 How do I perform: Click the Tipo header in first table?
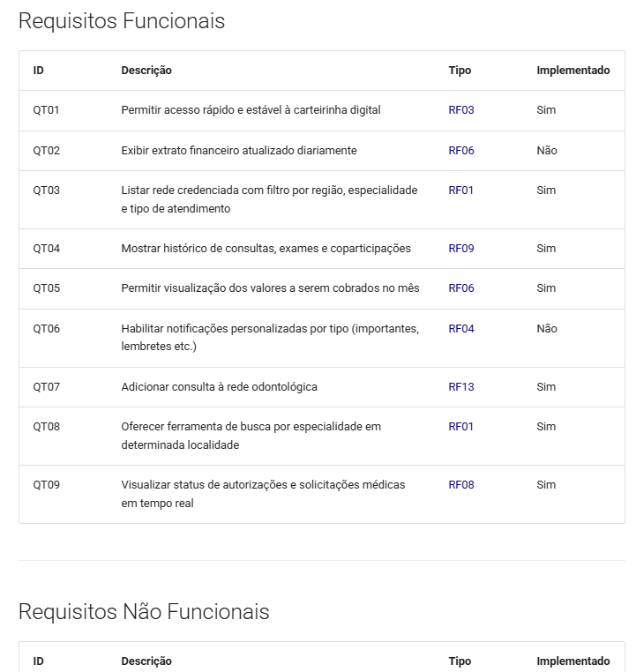point(460,71)
